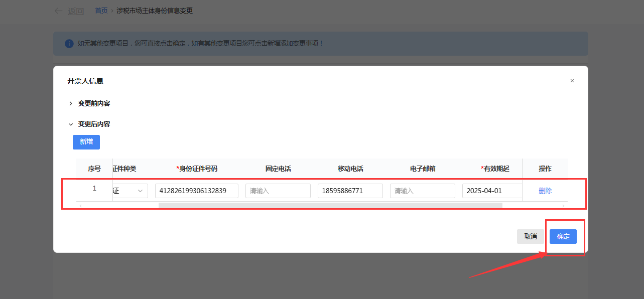644x299 pixels.
Task: Click the table scrollbar's right arrow
Action: [563, 206]
